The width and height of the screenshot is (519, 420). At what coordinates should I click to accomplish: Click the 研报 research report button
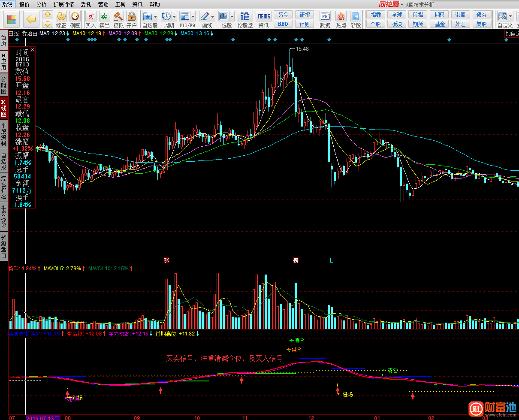(305, 15)
